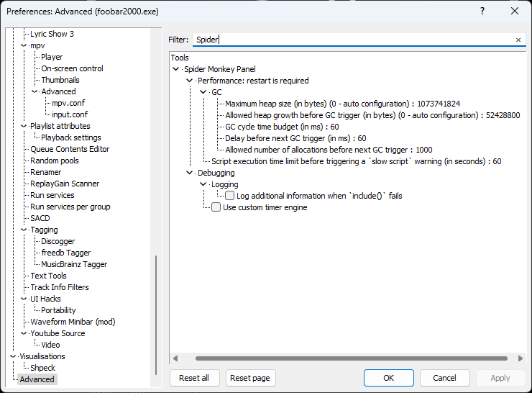This screenshot has height=393, width=532.
Task: Open Random pools page
Action: click(55, 161)
